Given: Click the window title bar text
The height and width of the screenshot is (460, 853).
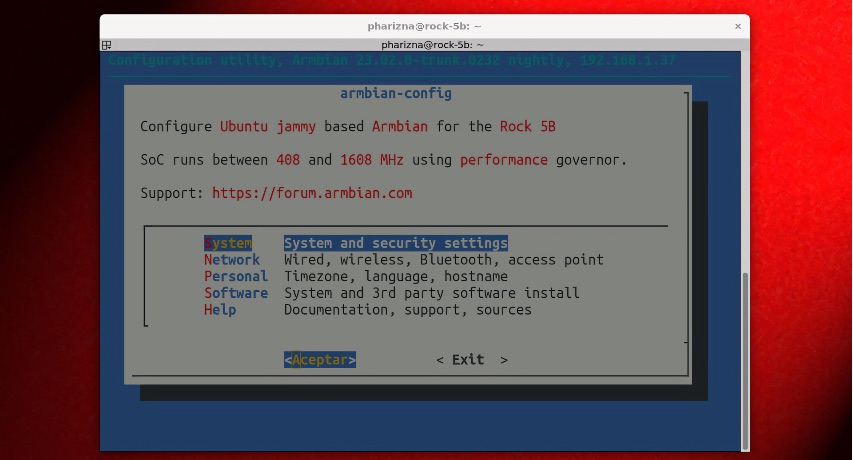Looking at the screenshot, I should click(424, 26).
